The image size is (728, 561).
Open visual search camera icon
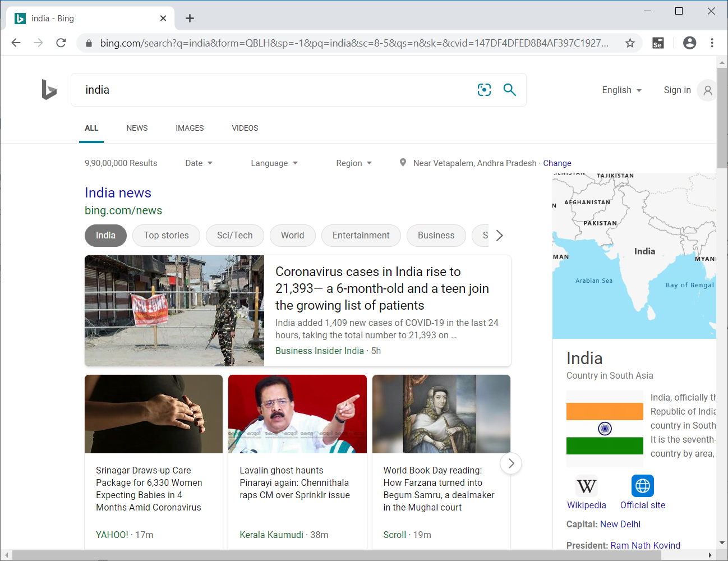[x=484, y=90]
